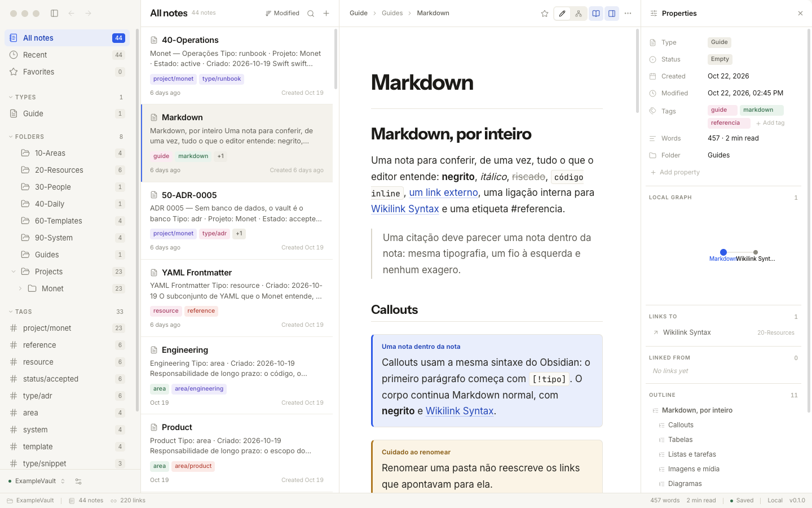Switch to edit mode with pencil button
This screenshot has height=508, width=812.
pyautogui.click(x=562, y=14)
